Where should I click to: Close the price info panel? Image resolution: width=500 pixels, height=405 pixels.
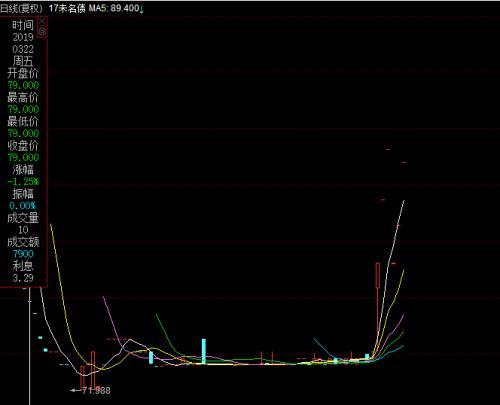(x=42, y=21)
